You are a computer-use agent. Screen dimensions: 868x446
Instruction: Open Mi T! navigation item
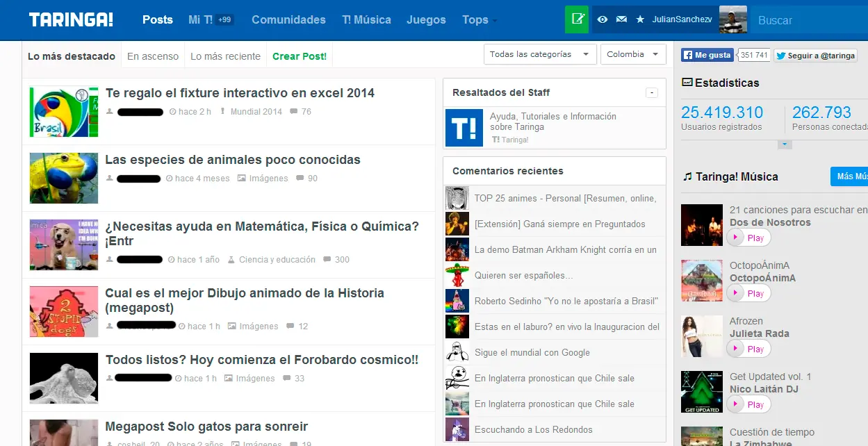(x=200, y=19)
